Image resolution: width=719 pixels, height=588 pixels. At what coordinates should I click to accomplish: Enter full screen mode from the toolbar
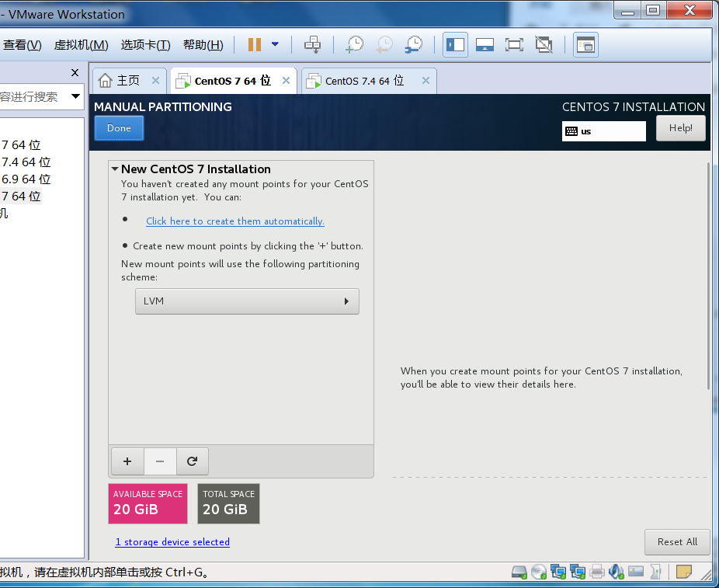(x=514, y=44)
